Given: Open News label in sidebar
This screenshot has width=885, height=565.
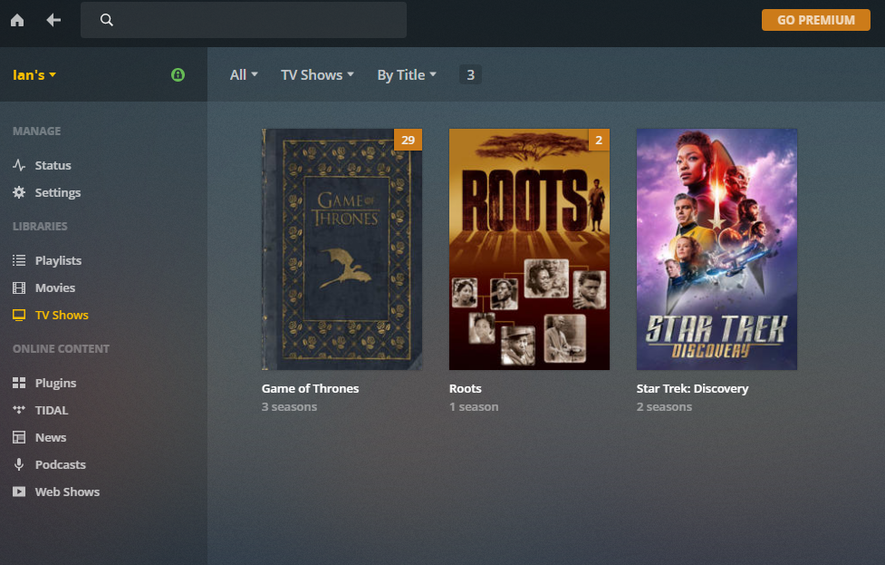Looking at the screenshot, I should coord(51,437).
